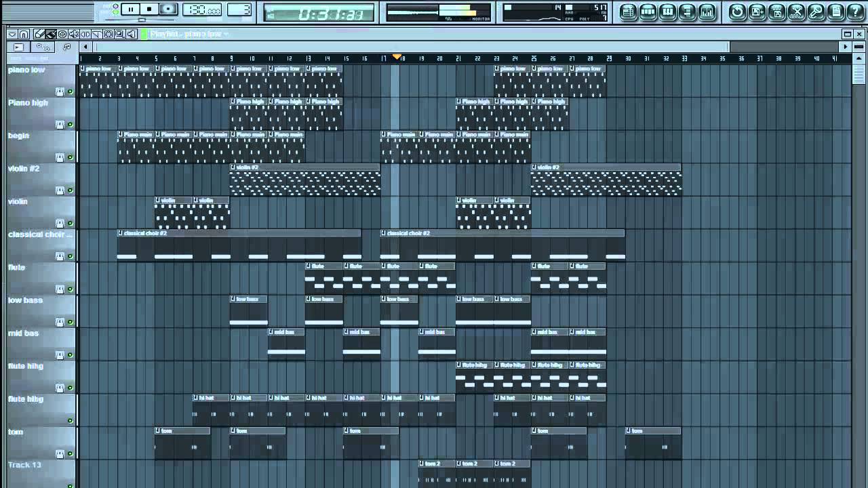This screenshot has width=868, height=488.
Task: Open the step sequencer view
Action: pyautogui.click(x=648, y=12)
